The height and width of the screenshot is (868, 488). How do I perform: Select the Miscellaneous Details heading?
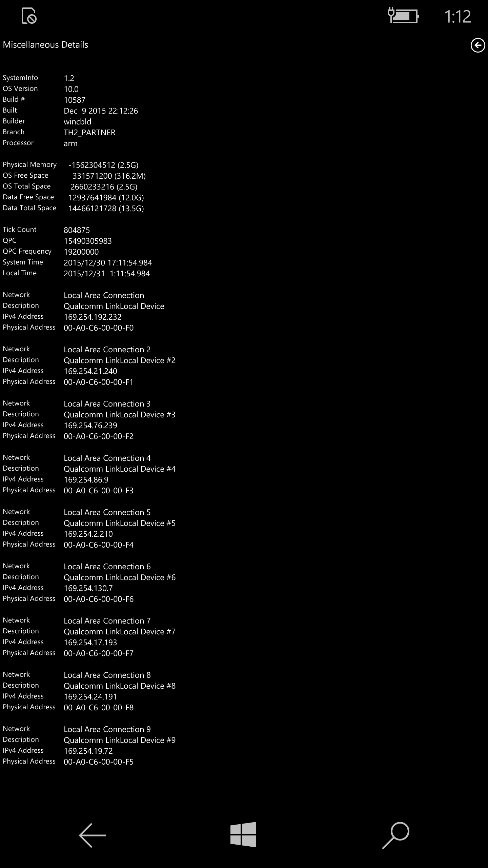45,45
